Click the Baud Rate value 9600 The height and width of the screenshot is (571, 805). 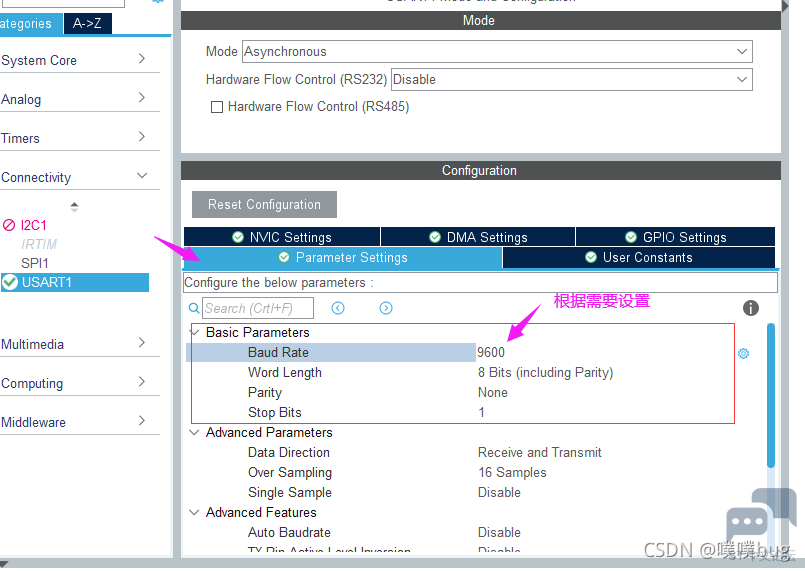click(x=491, y=352)
